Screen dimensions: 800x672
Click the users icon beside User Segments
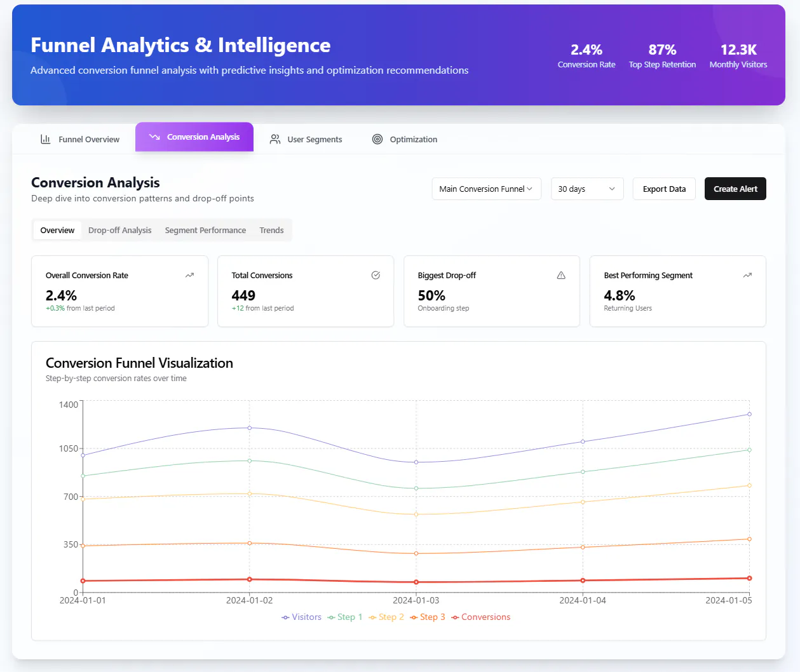(x=275, y=139)
